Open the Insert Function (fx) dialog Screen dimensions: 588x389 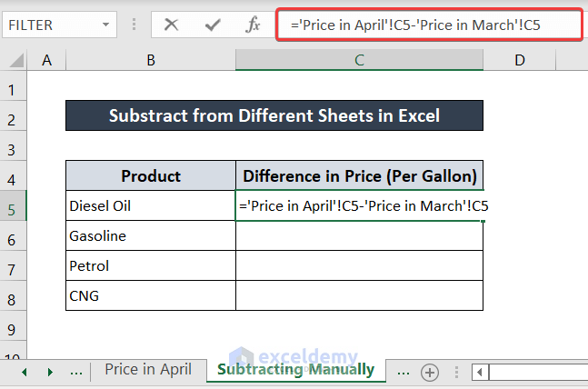[x=254, y=25]
